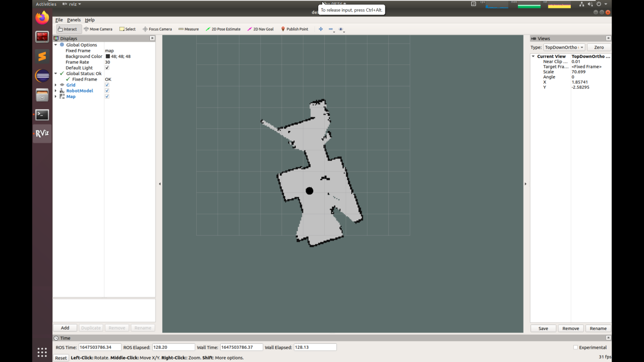
Task: Launch Firefox from the dock
Action: (x=42, y=18)
